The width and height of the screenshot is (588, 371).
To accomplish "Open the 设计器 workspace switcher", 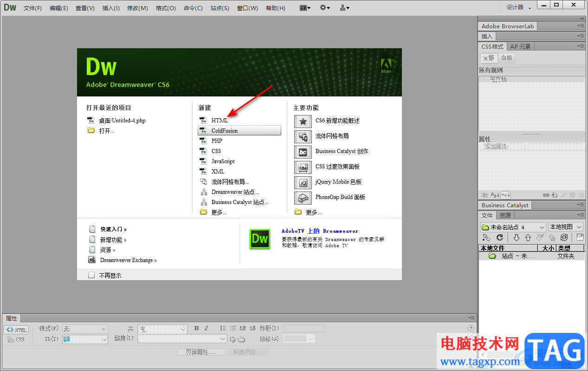I will pos(518,7).
